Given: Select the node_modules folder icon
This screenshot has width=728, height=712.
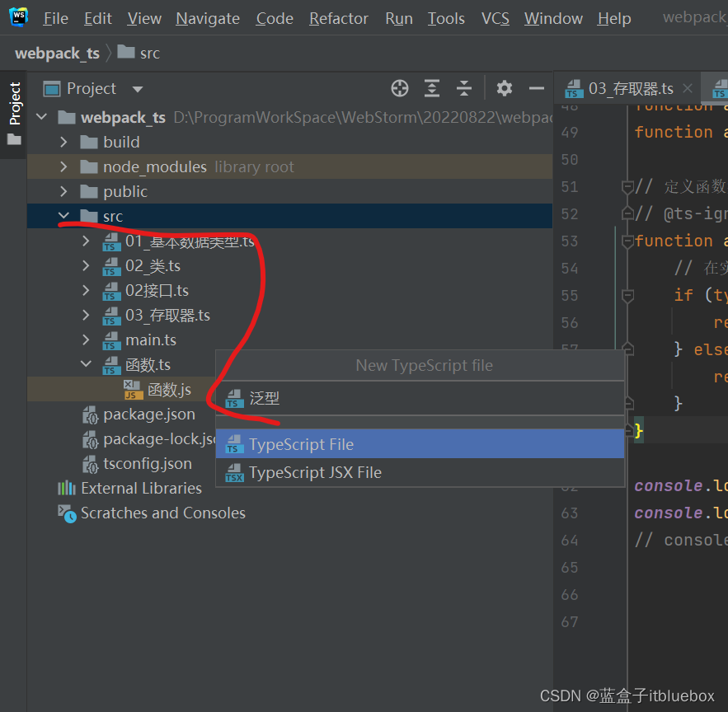Looking at the screenshot, I should tap(89, 166).
